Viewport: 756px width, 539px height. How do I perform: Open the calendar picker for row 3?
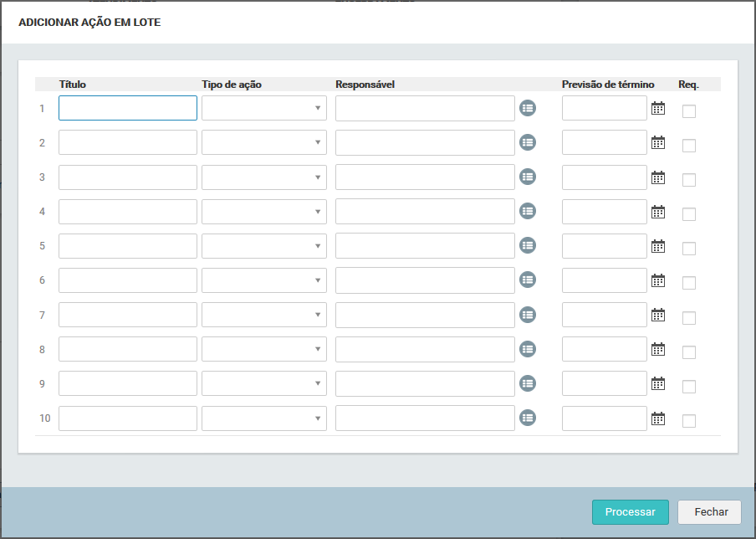pos(658,177)
